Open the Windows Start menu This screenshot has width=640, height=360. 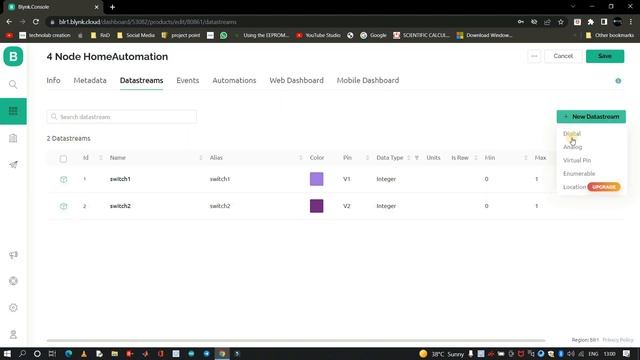click(x=7, y=354)
